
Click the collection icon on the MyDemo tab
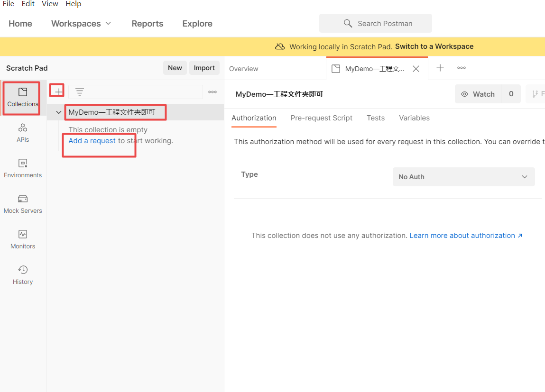point(336,69)
